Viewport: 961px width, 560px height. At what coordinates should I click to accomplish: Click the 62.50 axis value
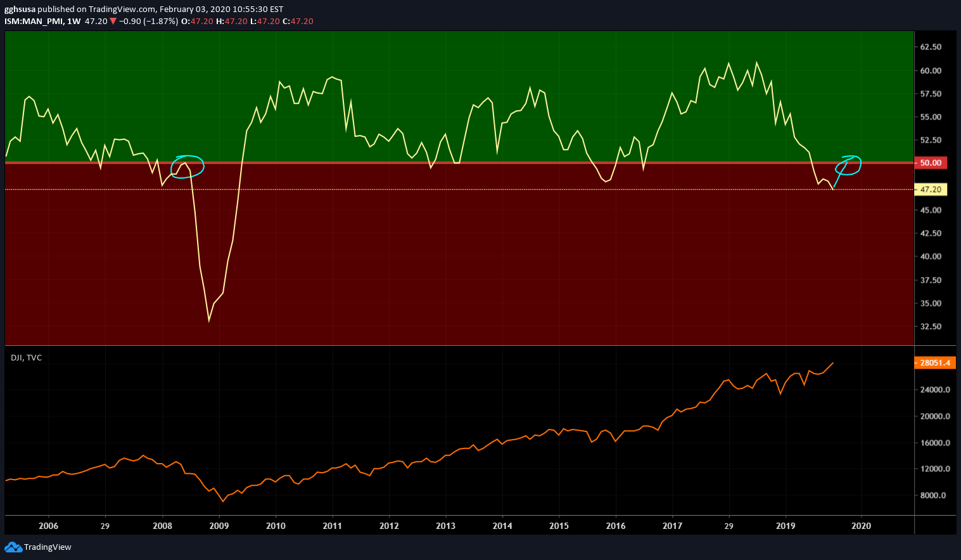[931, 47]
